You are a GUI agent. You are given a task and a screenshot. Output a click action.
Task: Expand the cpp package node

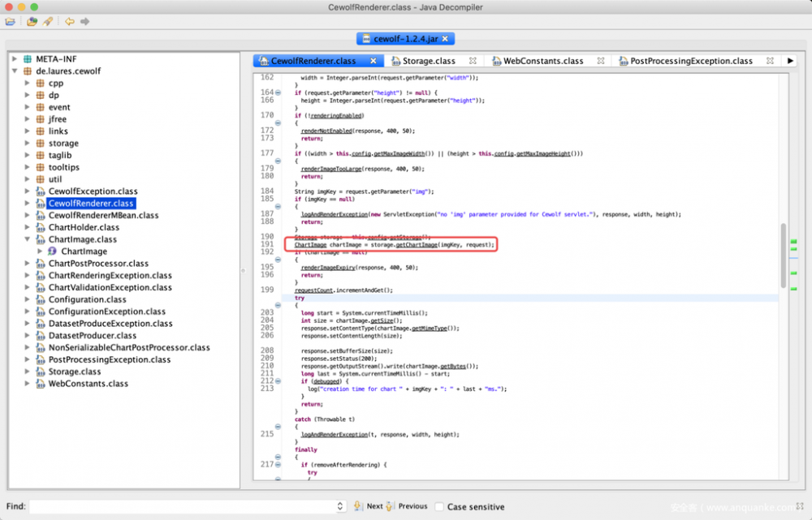[26, 83]
